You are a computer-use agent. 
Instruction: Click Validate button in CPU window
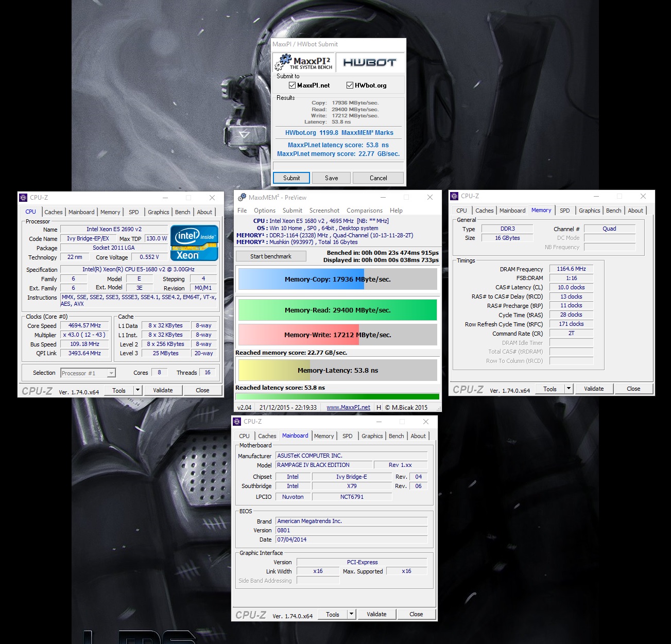tap(163, 390)
